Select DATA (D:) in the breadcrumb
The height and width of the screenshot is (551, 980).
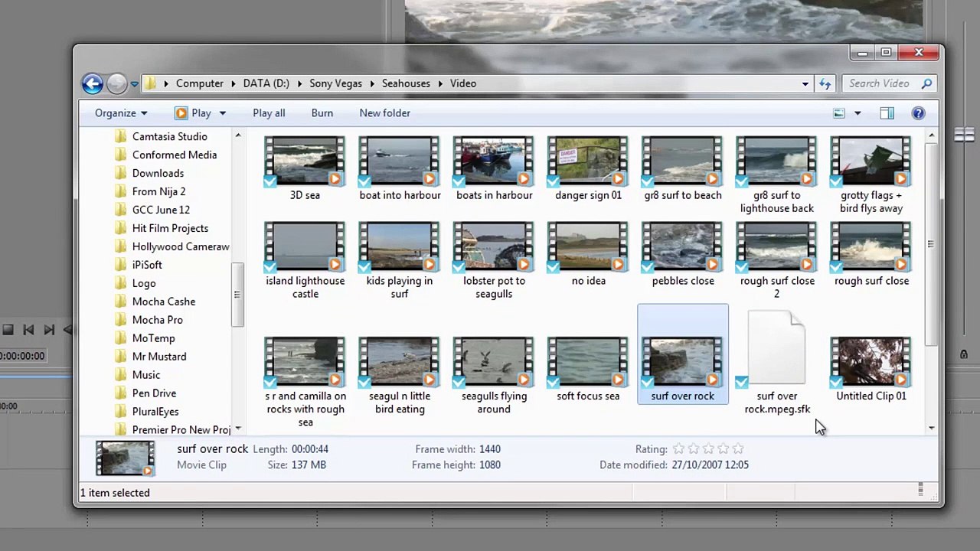pos(266,83)
